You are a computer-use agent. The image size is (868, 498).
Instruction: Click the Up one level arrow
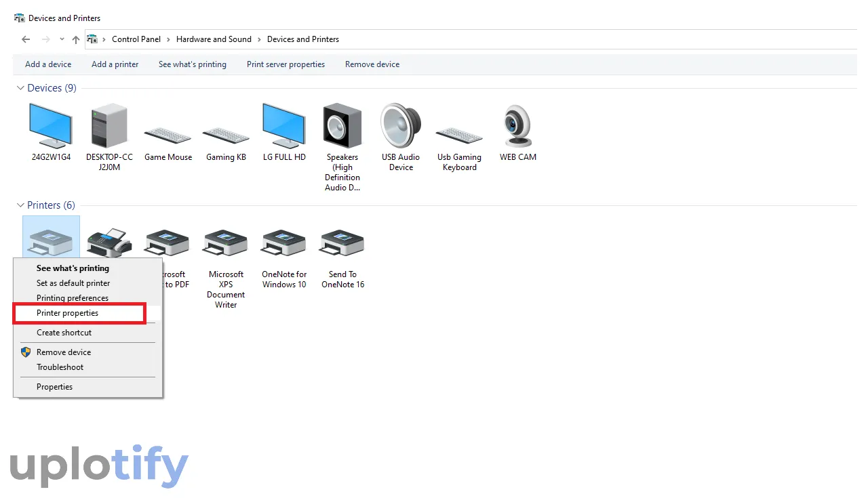76,39
